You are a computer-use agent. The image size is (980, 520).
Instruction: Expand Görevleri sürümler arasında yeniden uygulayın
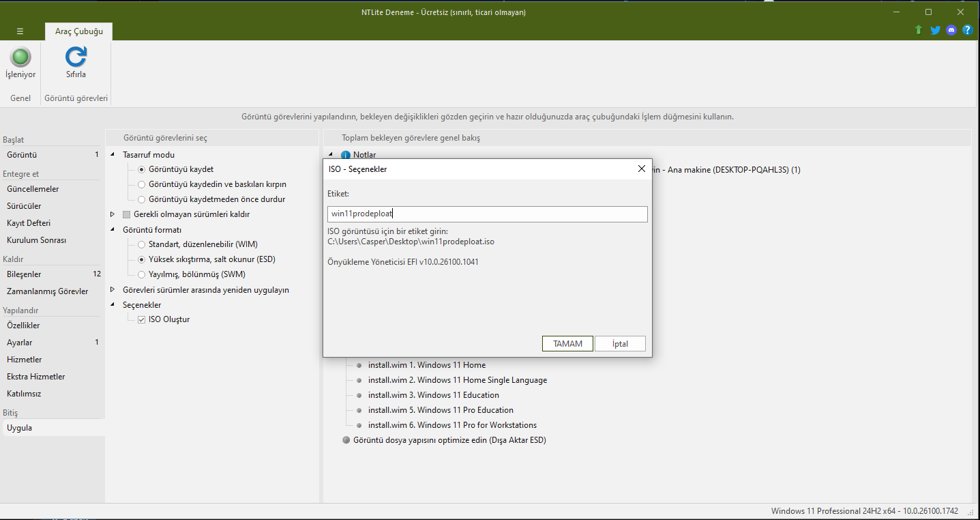113,290
